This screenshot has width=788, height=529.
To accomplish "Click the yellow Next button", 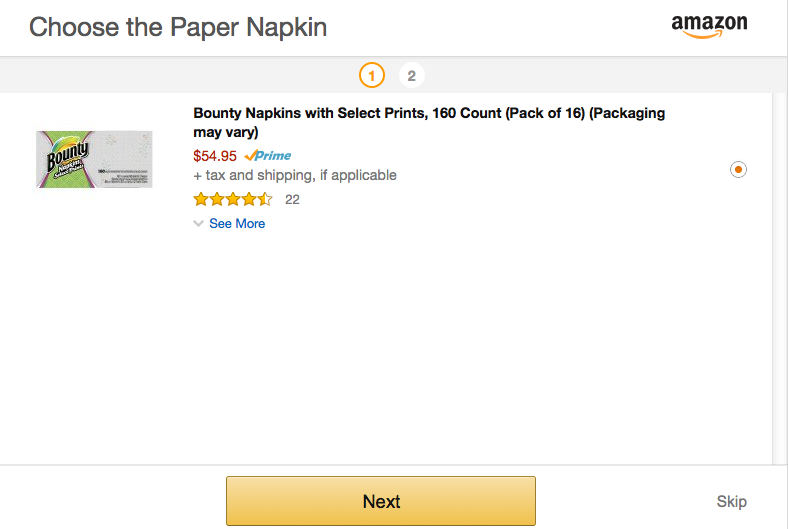I will tap(381, 501).
